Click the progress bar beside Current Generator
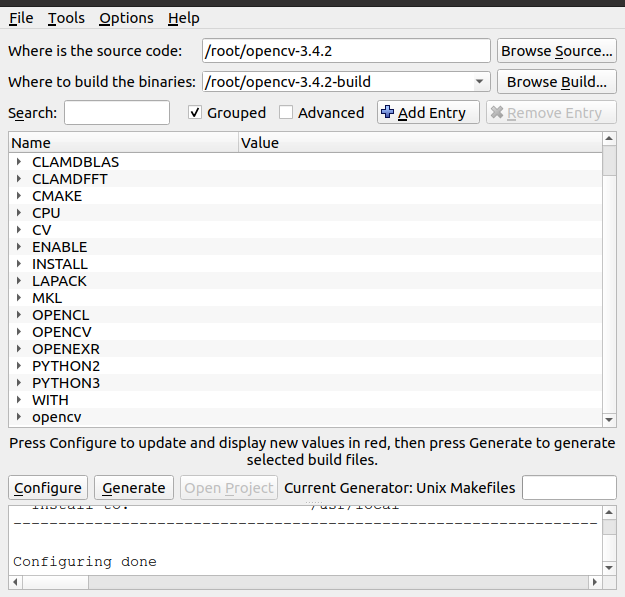 [x=569, y=487]
